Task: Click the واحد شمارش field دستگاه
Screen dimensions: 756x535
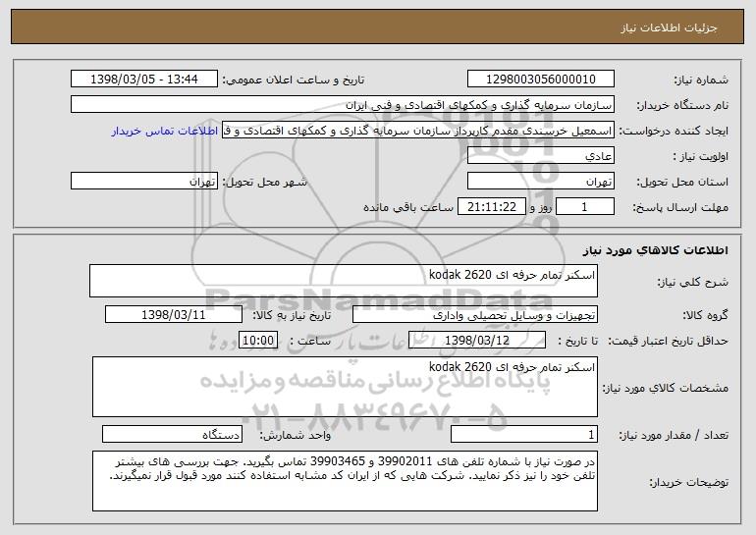Action: (x=172, y=434)
